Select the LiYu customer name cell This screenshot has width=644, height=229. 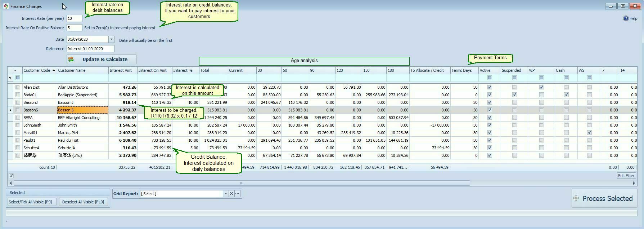[x=83, y=155]
